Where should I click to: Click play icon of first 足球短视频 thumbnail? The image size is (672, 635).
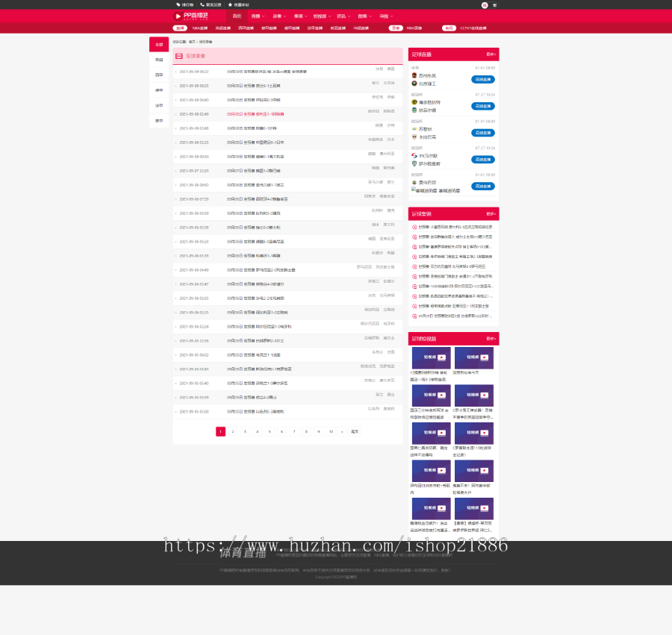(441, 357)
